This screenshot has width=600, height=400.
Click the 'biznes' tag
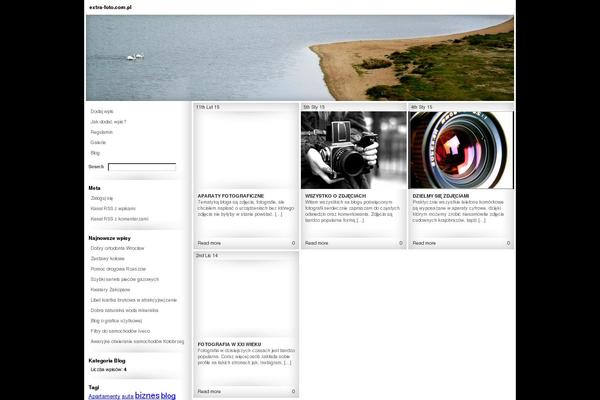[x=147, y=395]
